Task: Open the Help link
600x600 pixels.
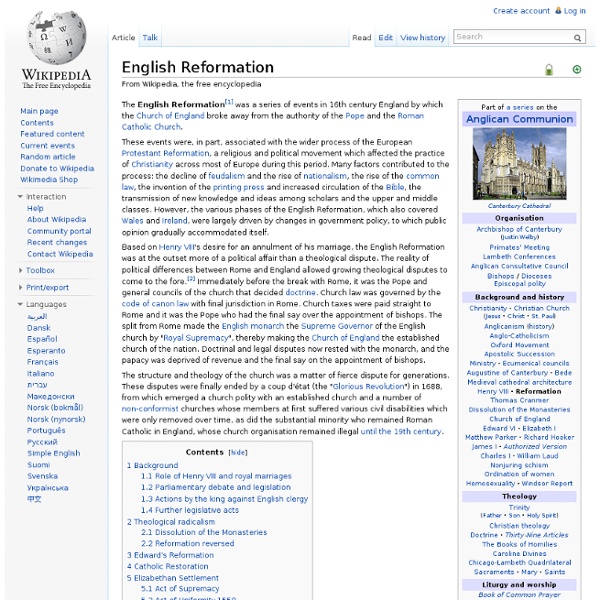Action: (35, 208)
